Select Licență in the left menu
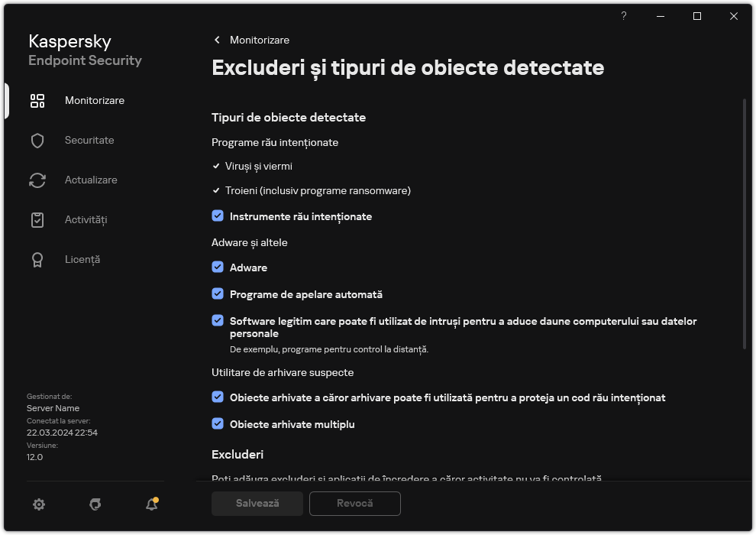This screenshot has height=535, width=756. tap(82, 259)
